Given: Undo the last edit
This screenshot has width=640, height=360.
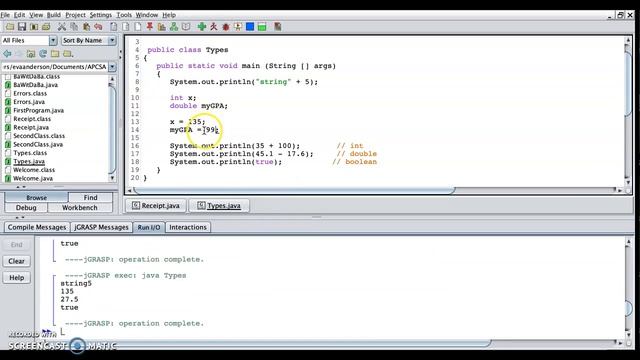Looking at the screenshot, I should pyautogui.click(x=98, y=27).
